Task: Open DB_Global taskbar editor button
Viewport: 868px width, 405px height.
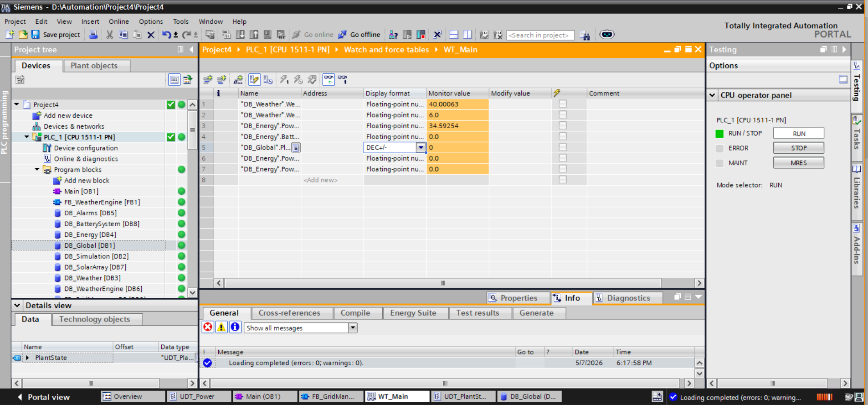Action: click(x=529, y=396)
